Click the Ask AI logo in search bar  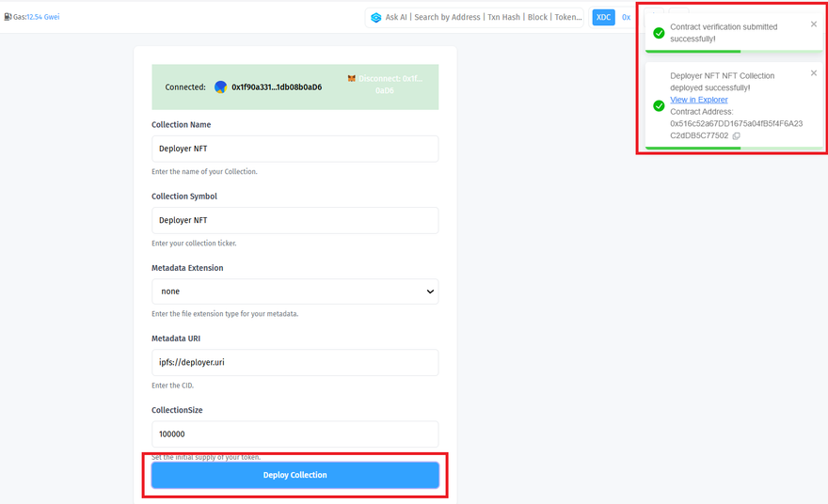(376, 17)
